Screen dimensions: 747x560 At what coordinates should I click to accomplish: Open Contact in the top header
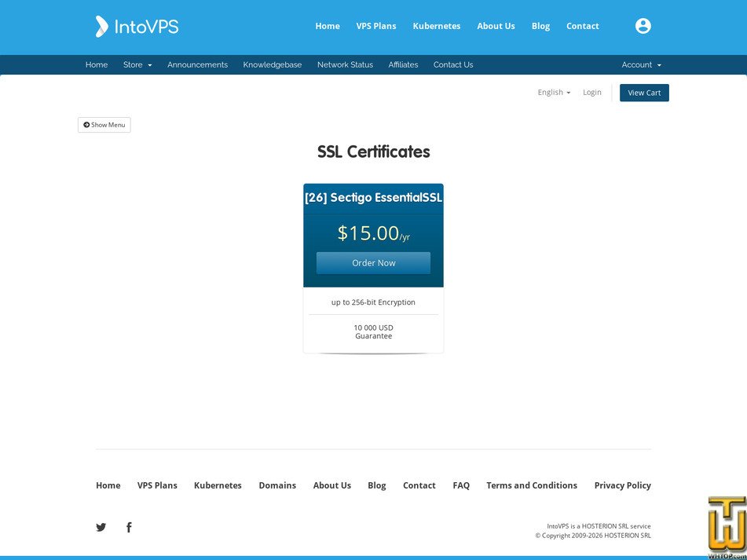point(582,26)
